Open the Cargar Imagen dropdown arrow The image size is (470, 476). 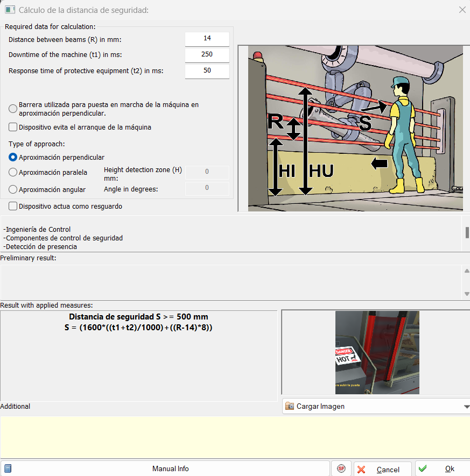pyautogui.click(x=467, y=407)
